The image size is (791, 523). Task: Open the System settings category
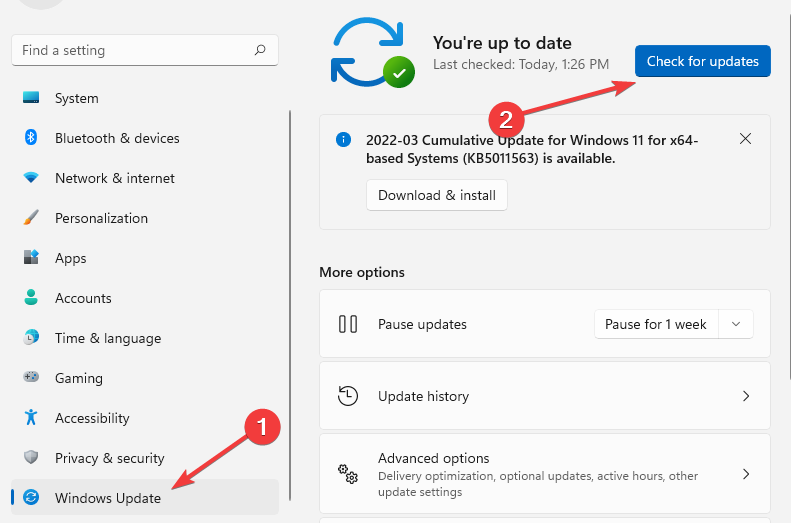pos(145,98)
